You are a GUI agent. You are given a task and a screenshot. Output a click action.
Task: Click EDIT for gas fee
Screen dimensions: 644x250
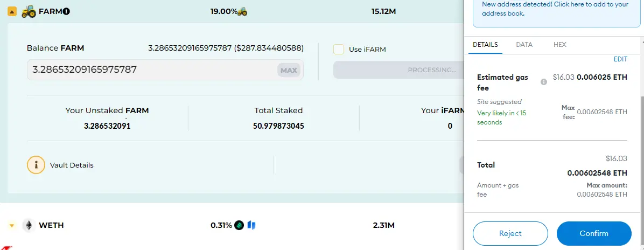pos(620,59)
